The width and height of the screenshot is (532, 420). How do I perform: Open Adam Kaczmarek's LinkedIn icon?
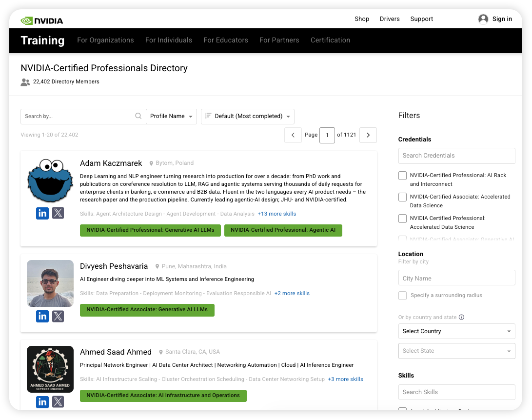[x=42, y=213]
